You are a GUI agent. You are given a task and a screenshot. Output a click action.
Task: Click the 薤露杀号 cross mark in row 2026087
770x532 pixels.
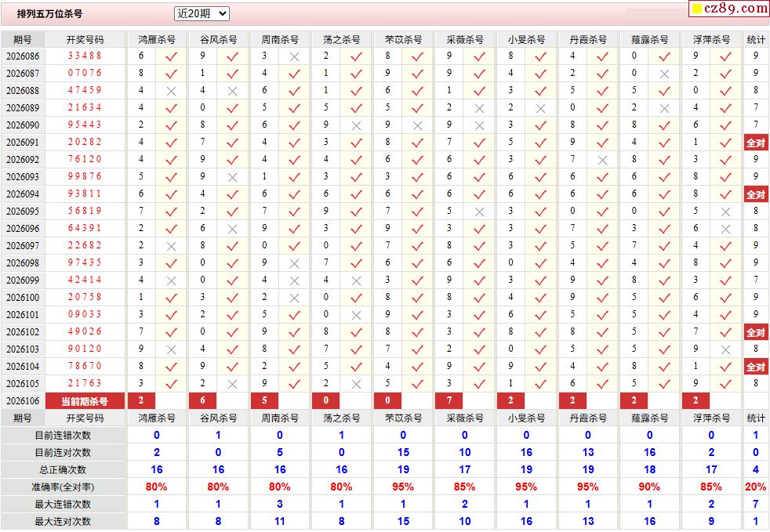pyautogui.click(x=664, y=74)
